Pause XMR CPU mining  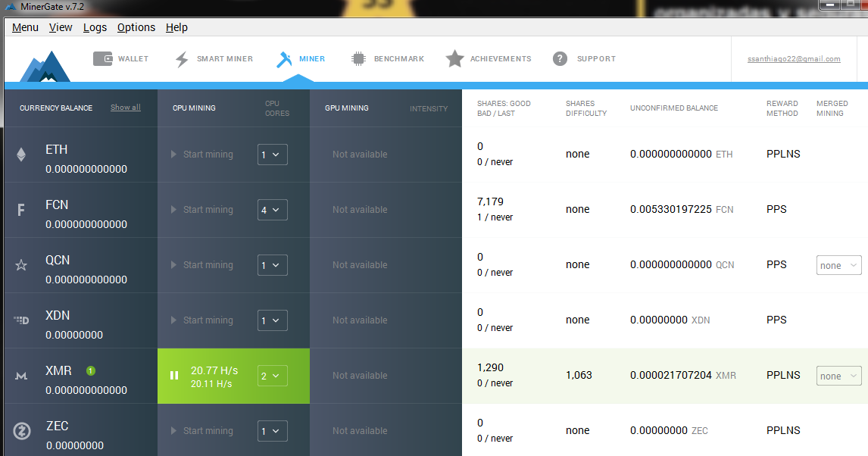174,375
